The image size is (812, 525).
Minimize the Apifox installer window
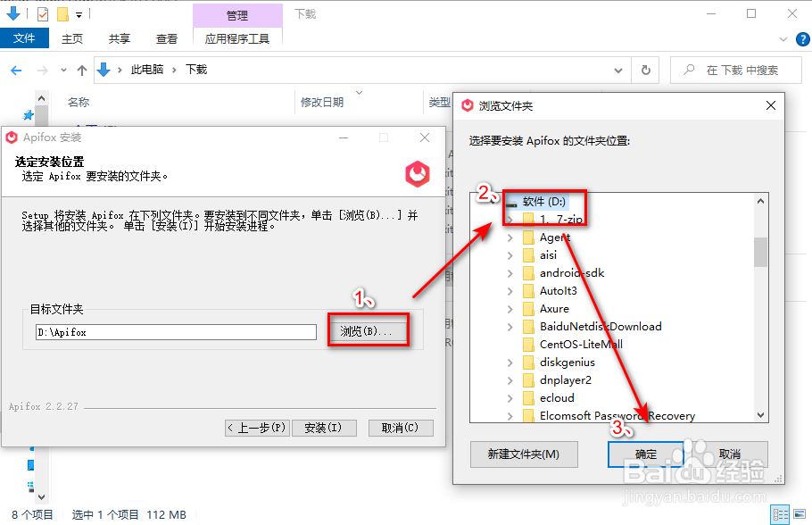[344, 137]
